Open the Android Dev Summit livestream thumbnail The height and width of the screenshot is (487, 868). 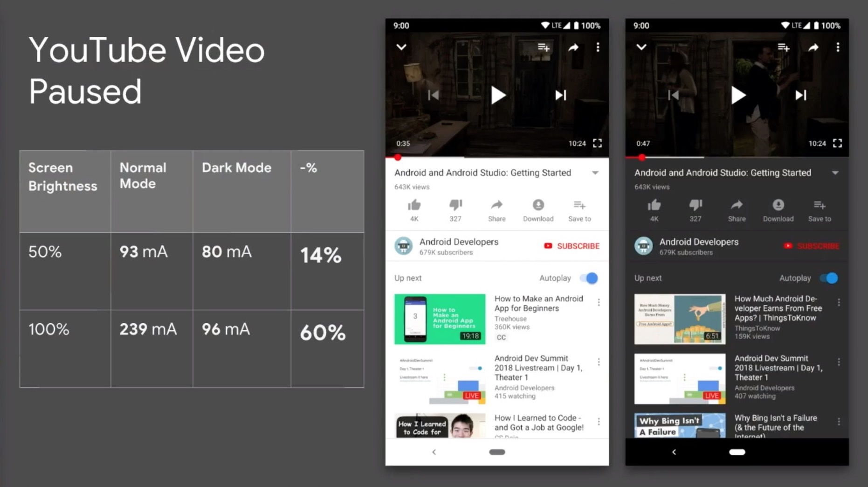coord(439,379)
